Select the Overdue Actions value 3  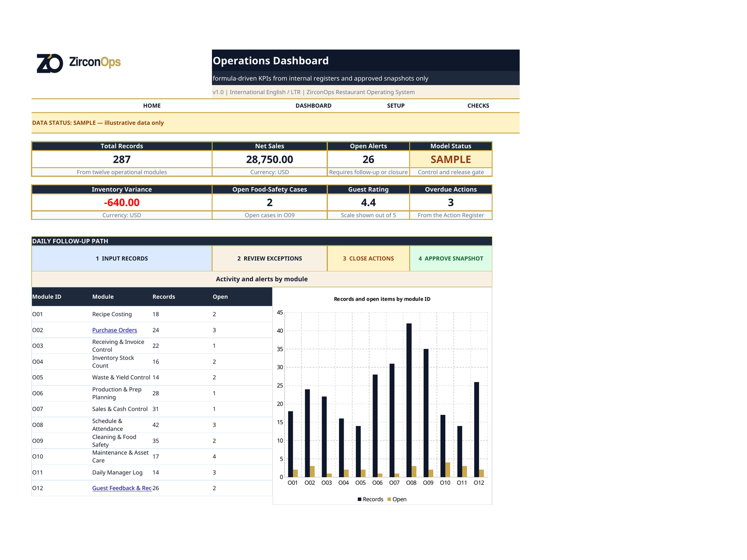tap(451, 203)
